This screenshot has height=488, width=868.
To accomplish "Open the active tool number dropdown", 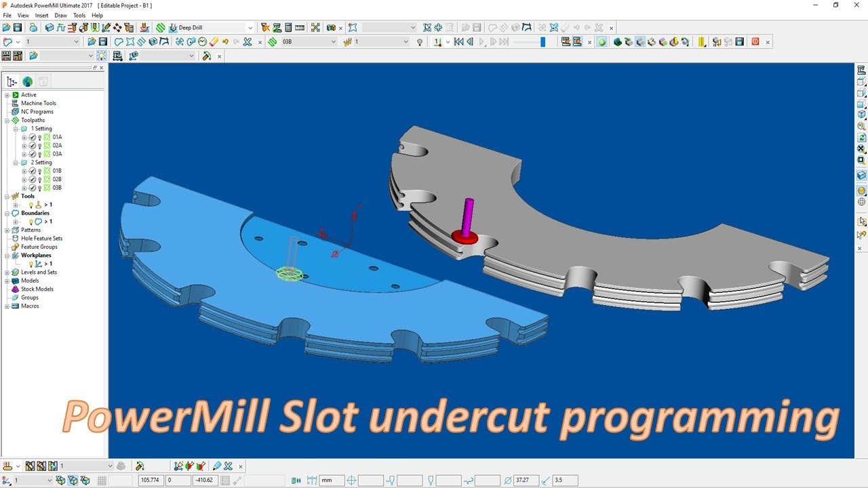I will point(406,42).
